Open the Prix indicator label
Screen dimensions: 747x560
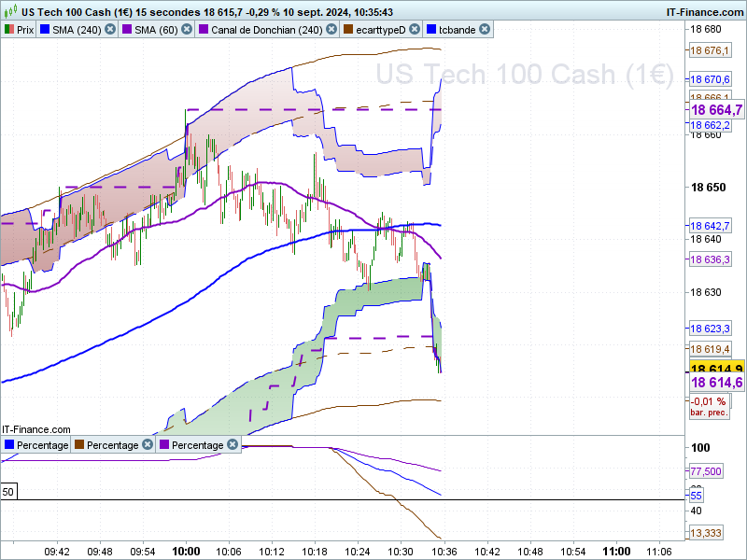(25, 30)
